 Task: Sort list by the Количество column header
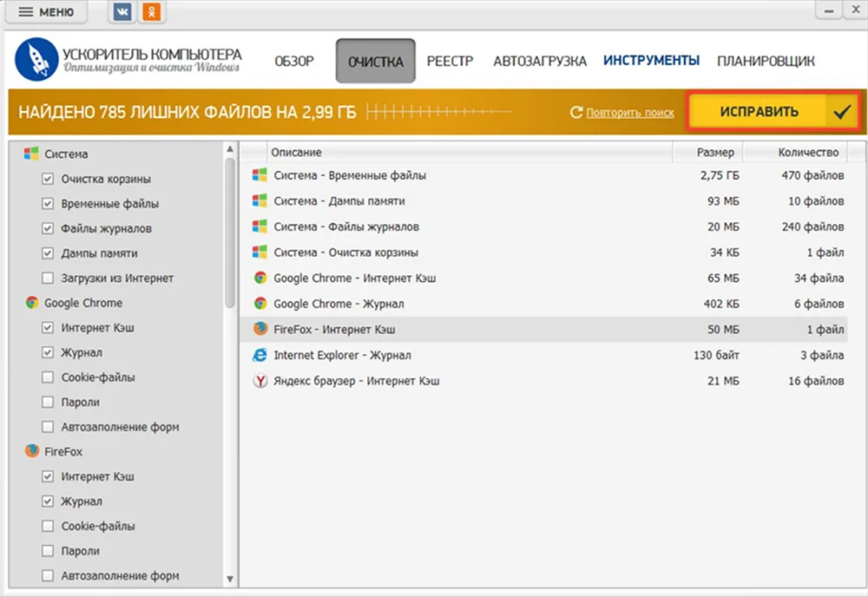[x=807, y=153]
